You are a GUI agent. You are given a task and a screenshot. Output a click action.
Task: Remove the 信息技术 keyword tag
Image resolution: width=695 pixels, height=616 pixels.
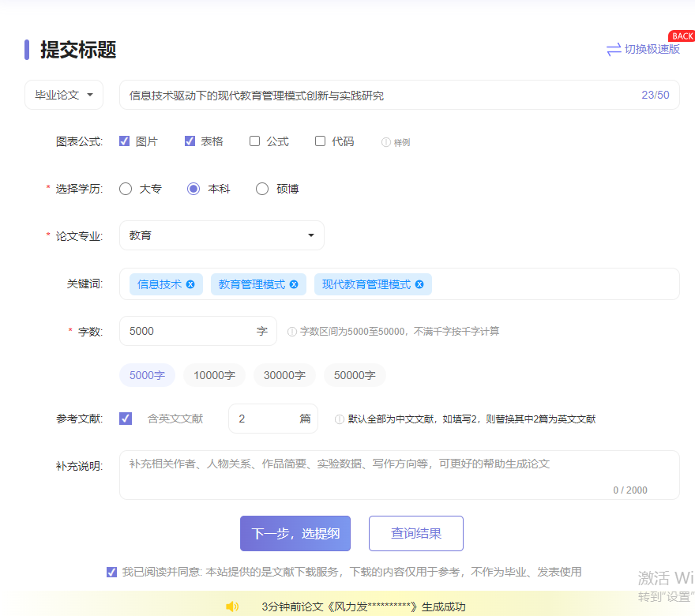pos(190,284)
